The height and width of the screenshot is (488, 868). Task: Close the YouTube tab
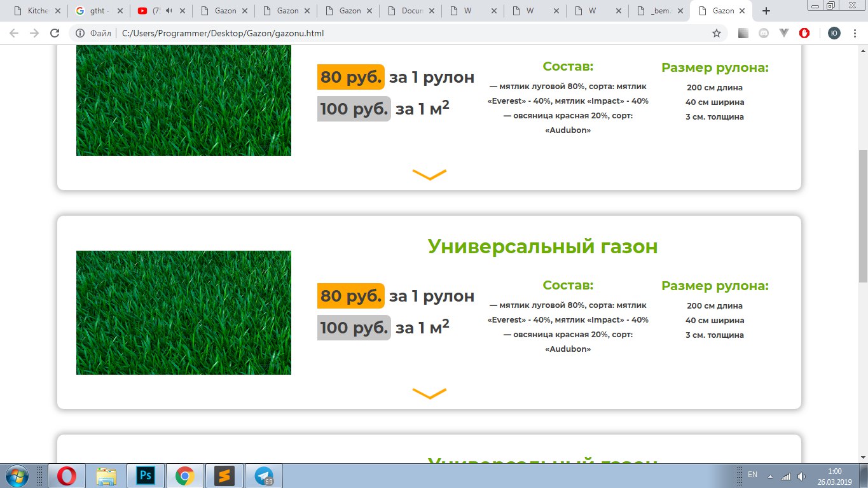click(183, 11)
